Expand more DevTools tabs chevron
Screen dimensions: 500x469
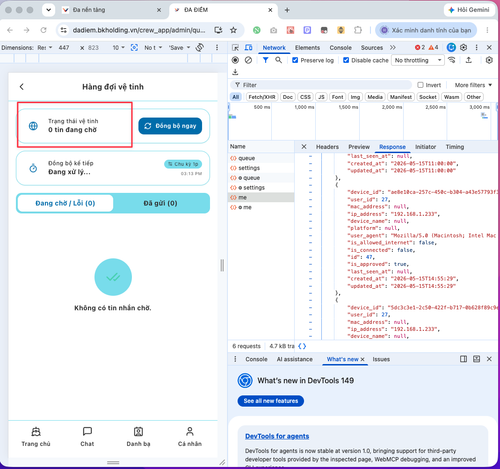393,48
